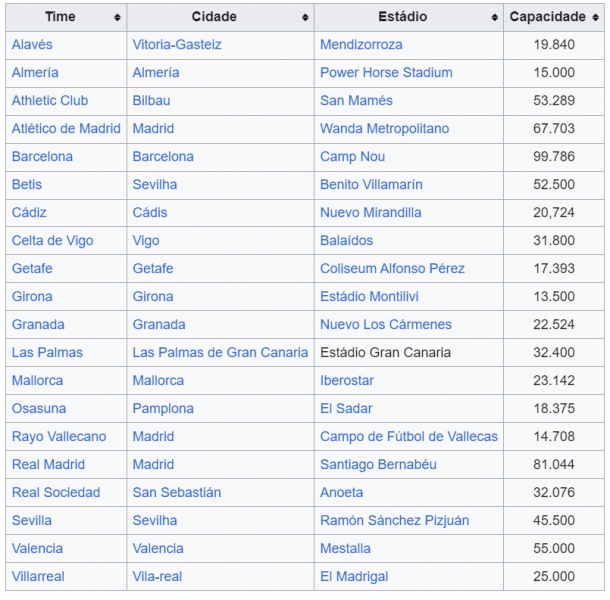The width and height of the screenshot is (610, 600).
Task: Click the Villarreal team link
Action: [x=37, y=577]
